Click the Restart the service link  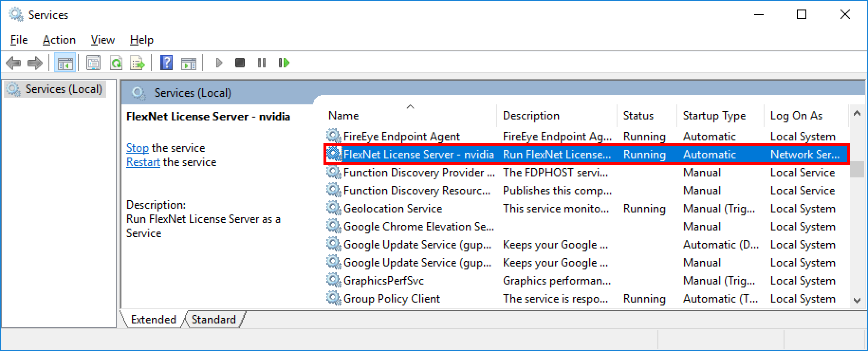pyautogui.click(x=143, y=162)
